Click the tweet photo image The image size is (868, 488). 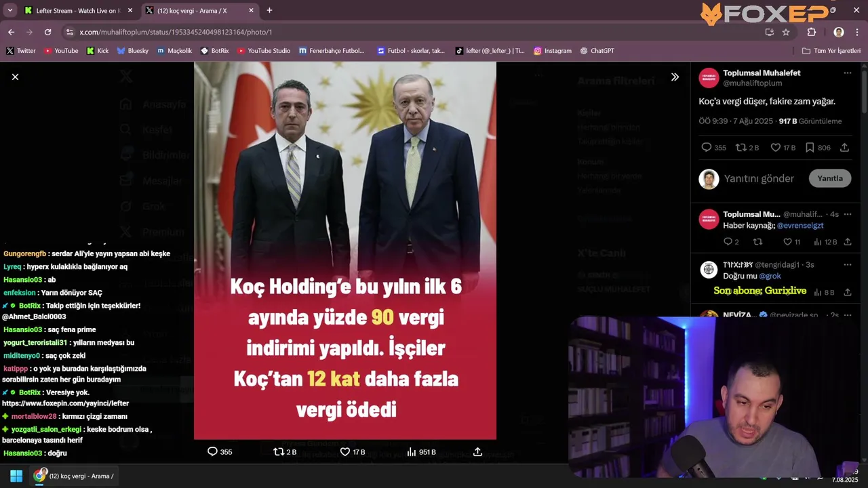tap(345, 251)
